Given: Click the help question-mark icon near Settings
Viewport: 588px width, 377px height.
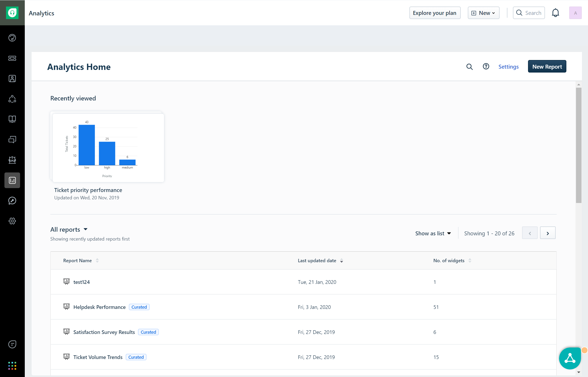Looking at the screenshot, I should pyautogui.click(x=486, y=67).
